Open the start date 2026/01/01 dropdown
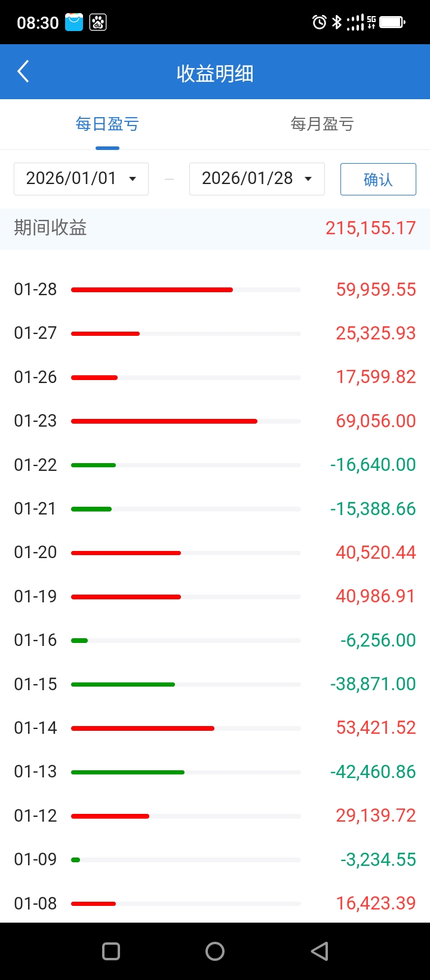Image resolution: width=430 pixels, height=980 pixels. 81,179
